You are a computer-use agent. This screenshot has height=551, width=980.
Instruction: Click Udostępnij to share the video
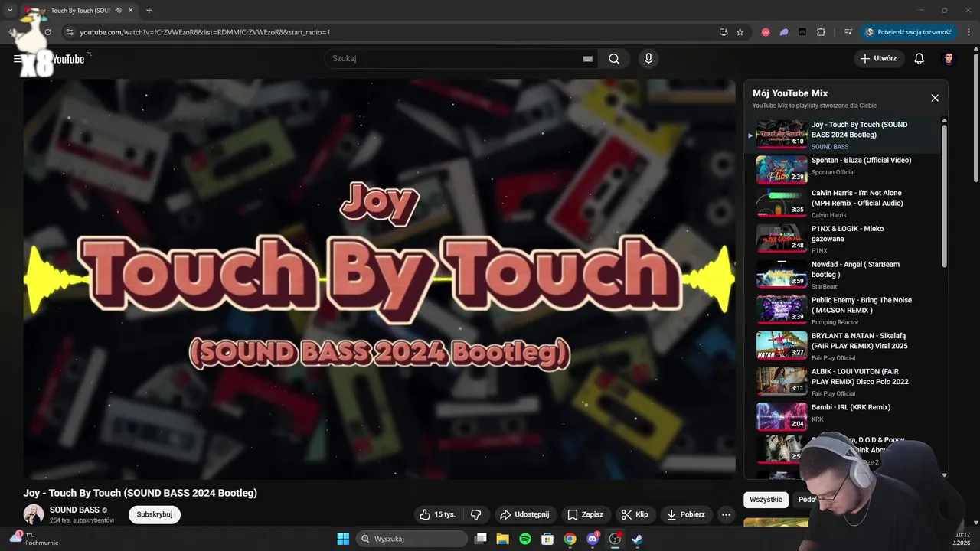point(524,514)
